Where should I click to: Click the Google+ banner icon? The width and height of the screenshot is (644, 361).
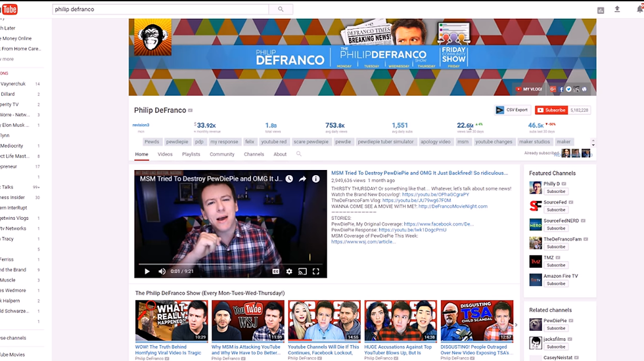[x=553, y=89]
